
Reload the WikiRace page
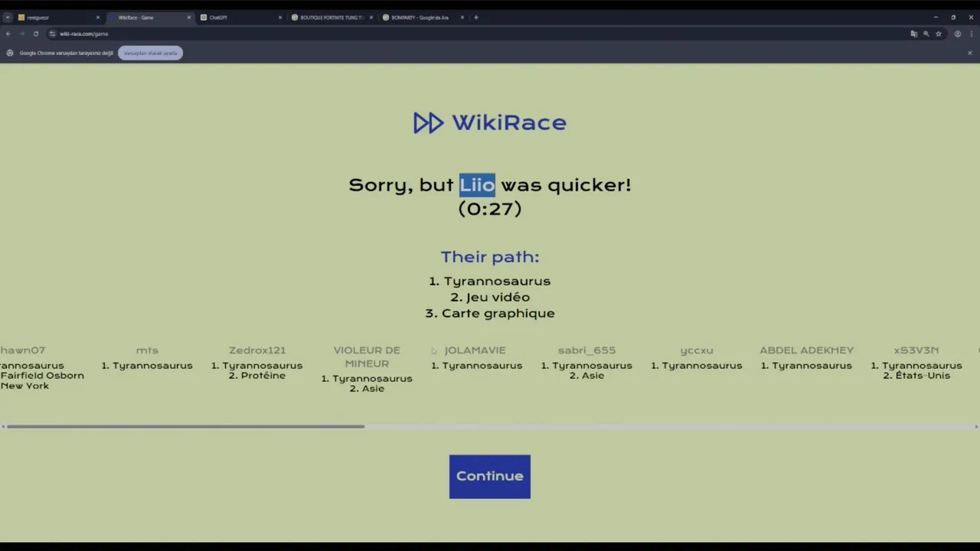[x=35, y=34]
